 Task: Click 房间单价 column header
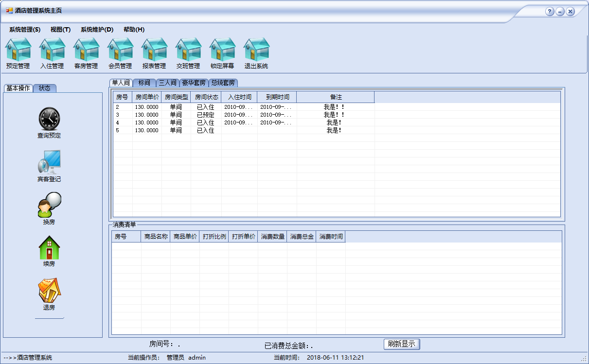[147, 97]
